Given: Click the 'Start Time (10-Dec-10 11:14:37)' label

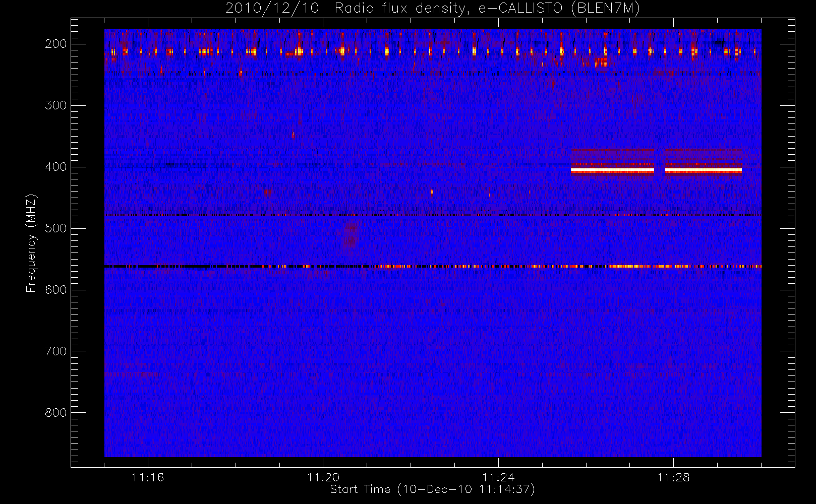Looking at the screenshot, I should [432, 489].
